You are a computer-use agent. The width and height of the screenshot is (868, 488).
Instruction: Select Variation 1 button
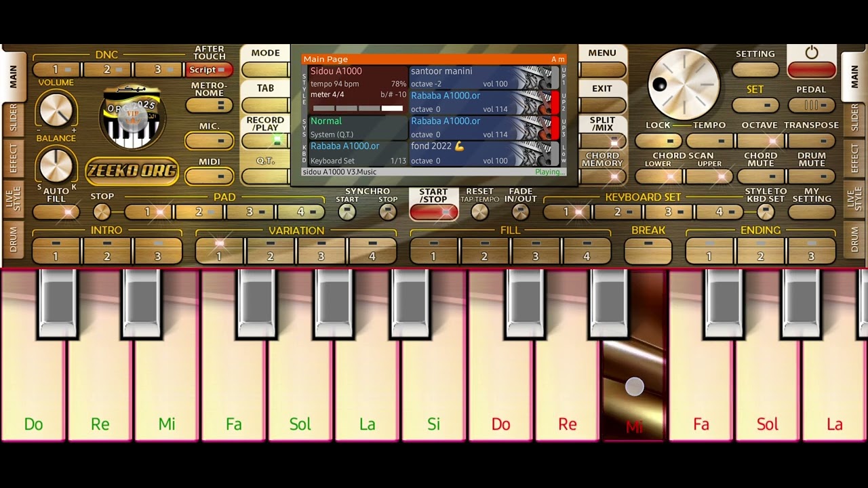tap(219, 251)
